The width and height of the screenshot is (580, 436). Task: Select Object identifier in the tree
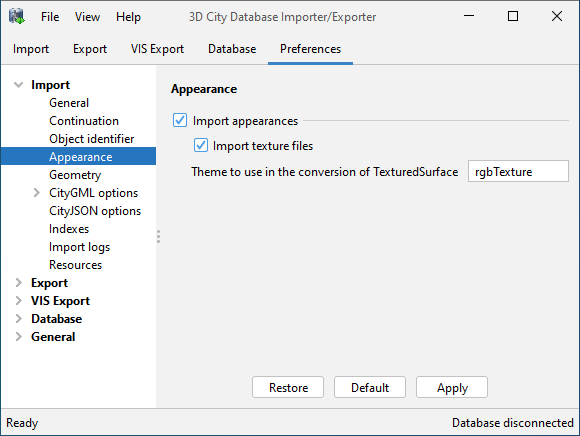(92, 139)
